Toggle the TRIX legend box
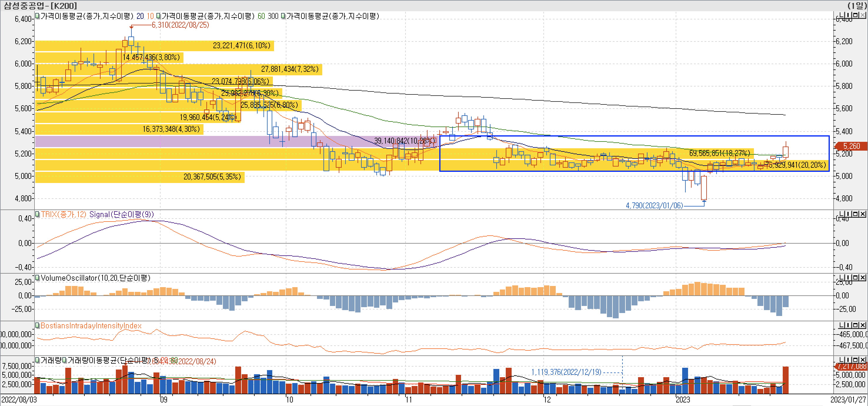Viewport: 868px width, 406px height. coord(38,214)
